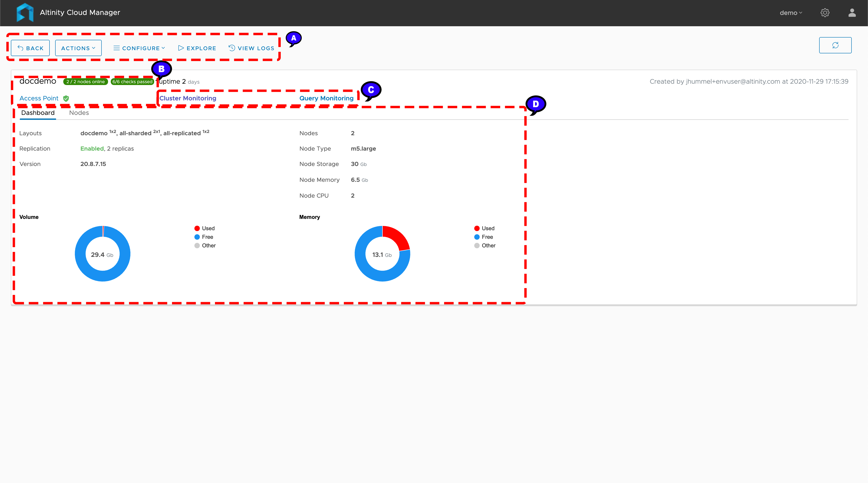The height and width of the screenshot is (483, 868).
Task: Click the Node CPU label
Action: point(314,196)
